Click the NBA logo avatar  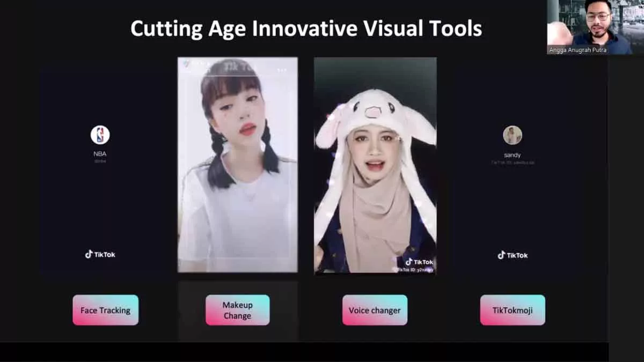tap(100, 135)
